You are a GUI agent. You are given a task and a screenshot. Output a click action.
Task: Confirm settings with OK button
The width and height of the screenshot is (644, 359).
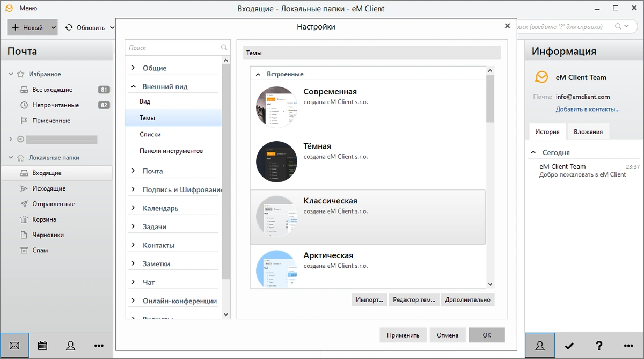click(487, 335)
